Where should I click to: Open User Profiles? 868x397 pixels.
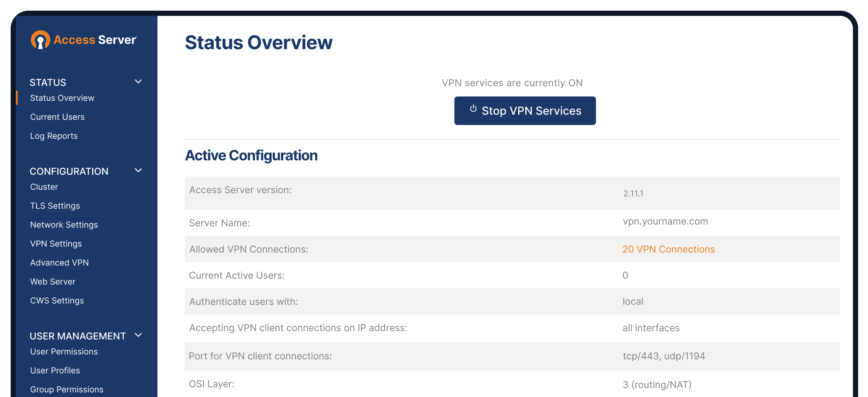[x=55, y=370]
